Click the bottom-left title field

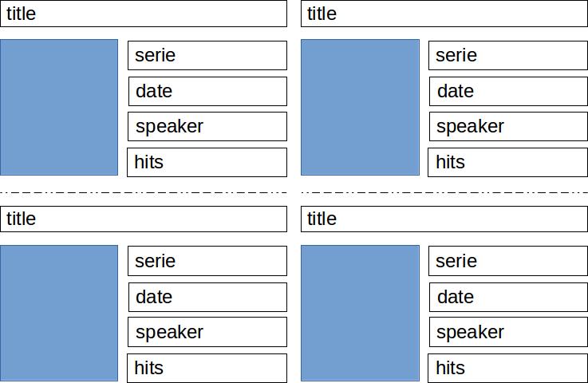[x=144, y=219]
